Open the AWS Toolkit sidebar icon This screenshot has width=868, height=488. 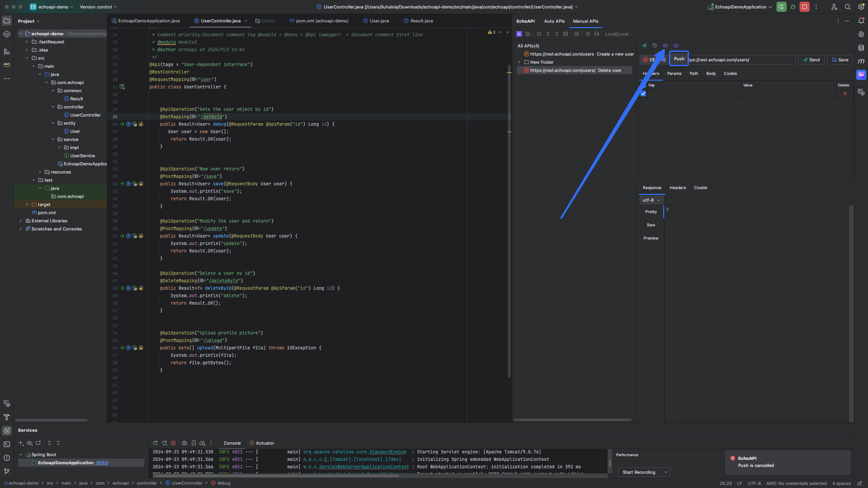pos(7,64)
